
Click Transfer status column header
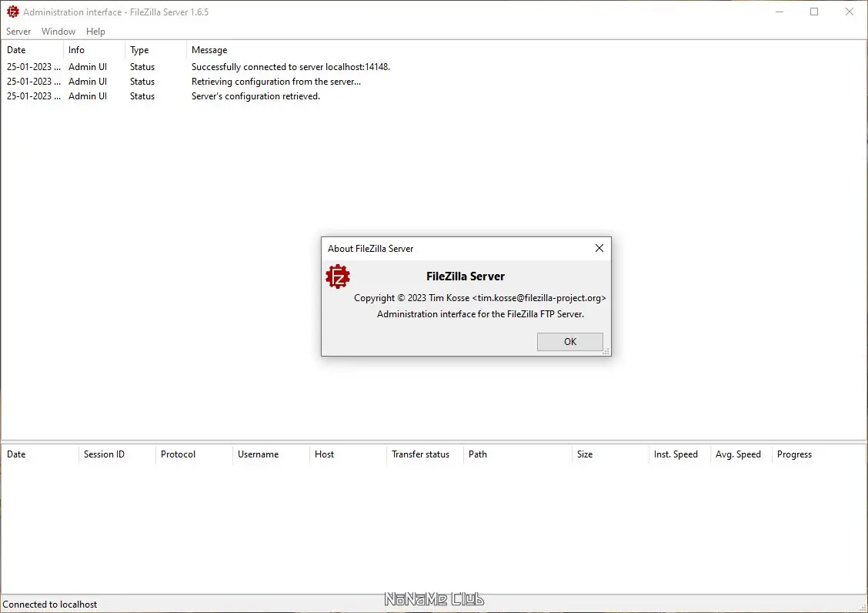(x=425, y=454)
